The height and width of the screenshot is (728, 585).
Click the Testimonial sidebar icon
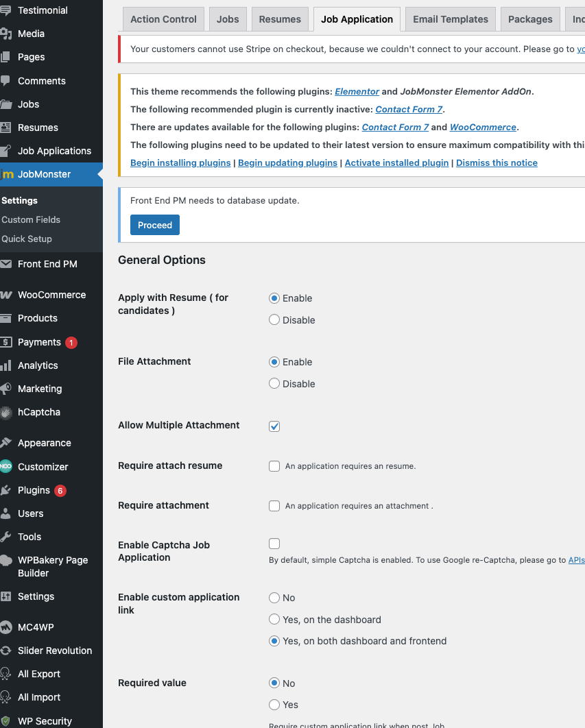pos(5,10)
